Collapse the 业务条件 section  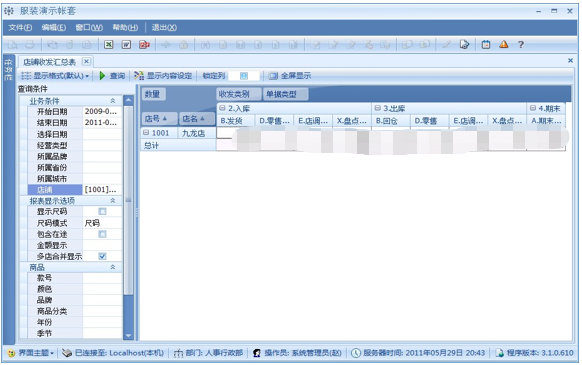click(x=112, y=101)
